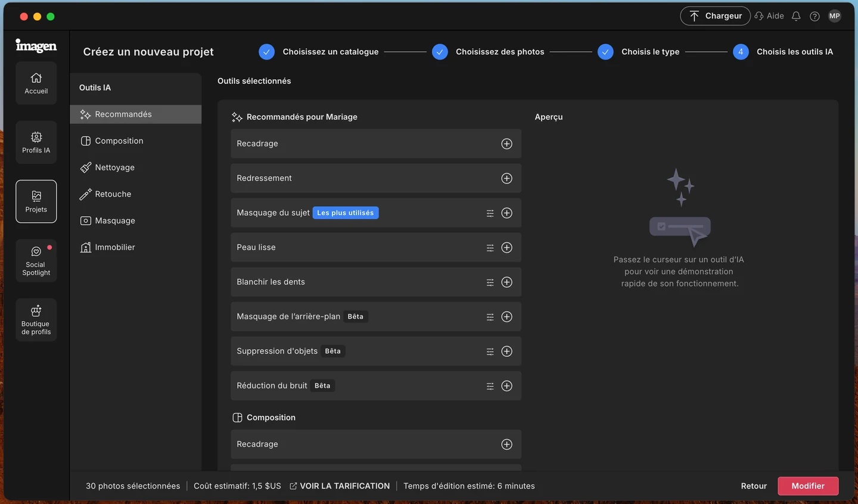Open Profils IA in the sidebar

coord(36,142)
